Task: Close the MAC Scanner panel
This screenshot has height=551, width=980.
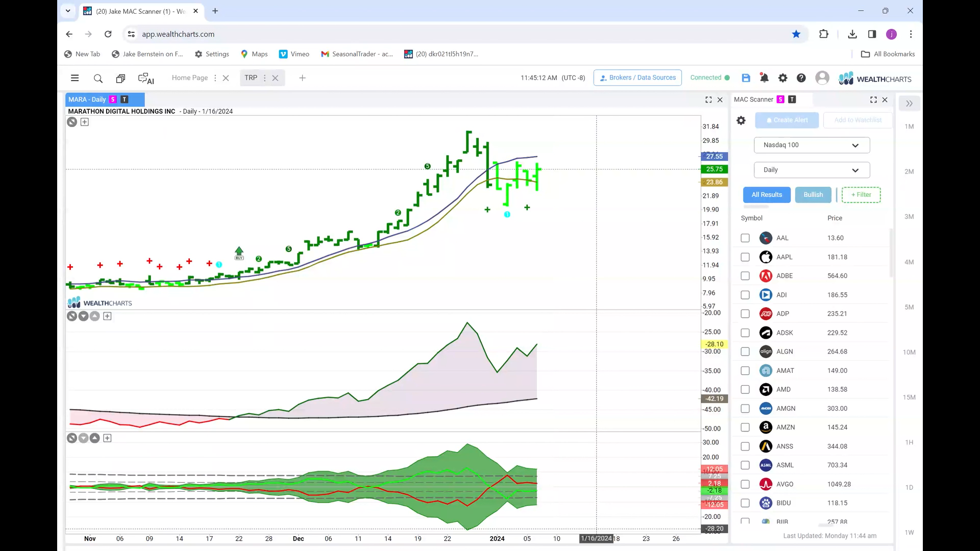Action: (x=885, y=99)
